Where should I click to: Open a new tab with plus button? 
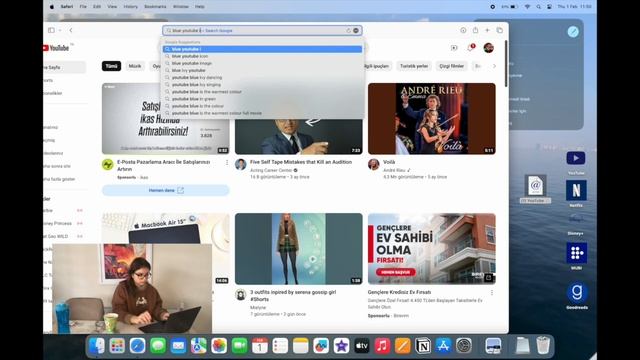(487, 30)
